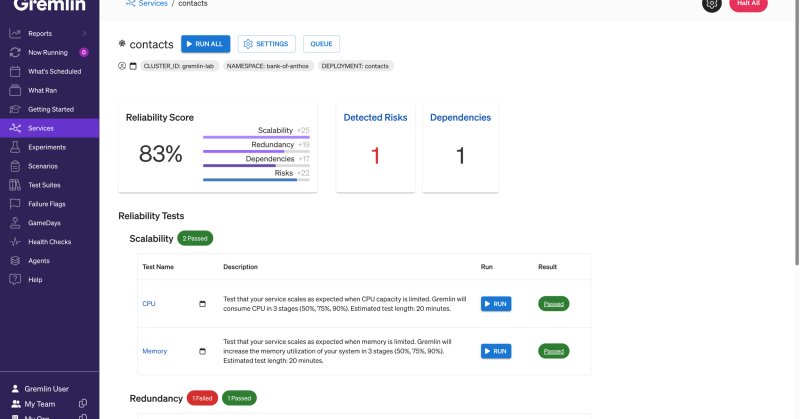The height and width of the screenshot is (419, 800).
Task: Click the DEPLOYMENT: contacts tag
Action: (x=355, y=66)
